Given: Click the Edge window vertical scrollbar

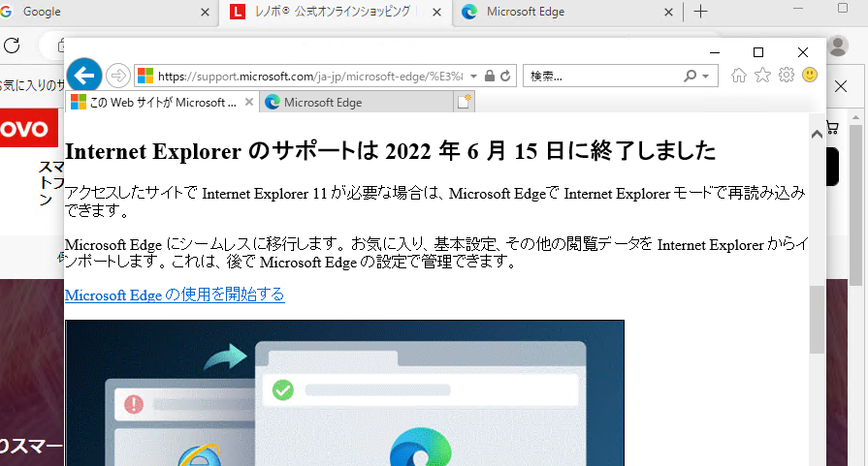Looking at the screenshot, I should [x=855, y=204].
